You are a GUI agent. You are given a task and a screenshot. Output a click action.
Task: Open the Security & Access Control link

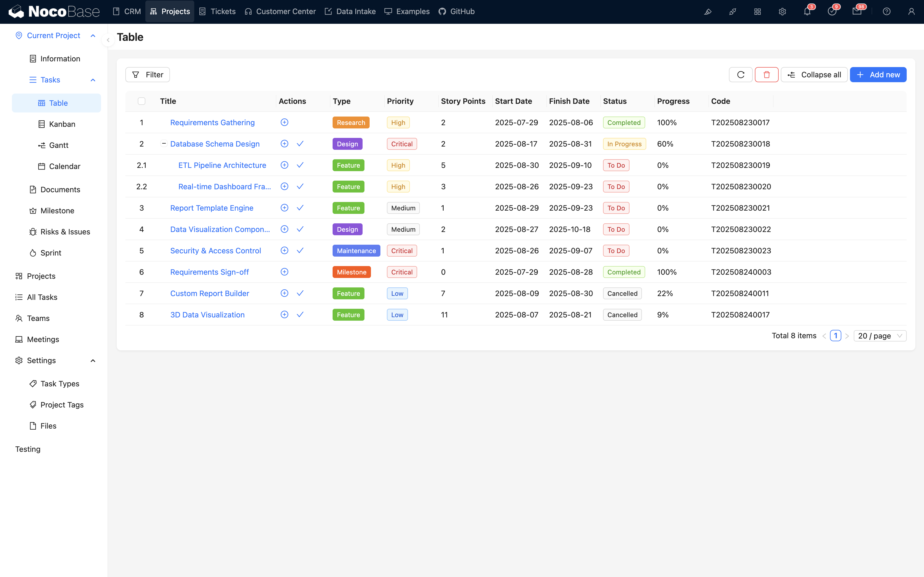(x=215, y=251)
